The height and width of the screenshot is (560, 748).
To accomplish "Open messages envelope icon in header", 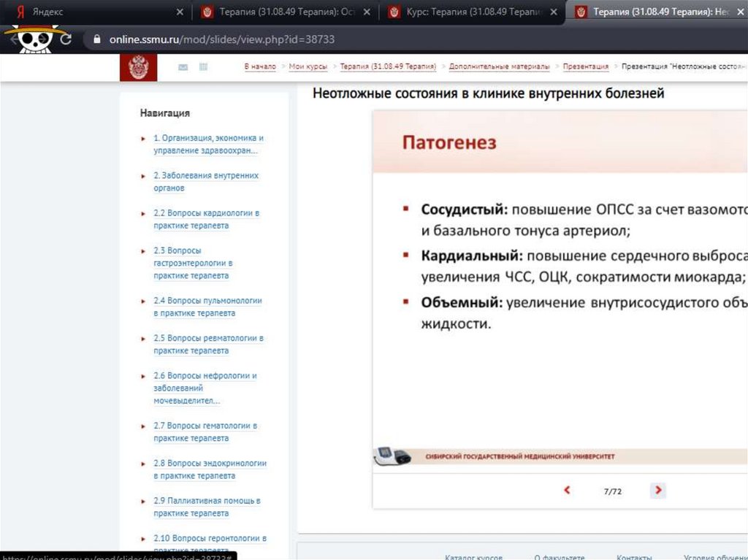I will pyautogui.click(x=183, y=67).
